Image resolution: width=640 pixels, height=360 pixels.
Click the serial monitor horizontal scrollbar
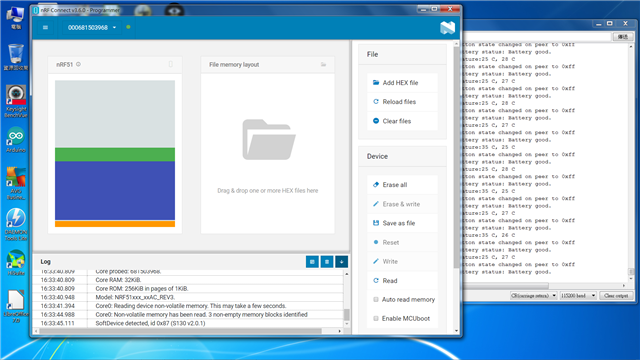(505, 285)
